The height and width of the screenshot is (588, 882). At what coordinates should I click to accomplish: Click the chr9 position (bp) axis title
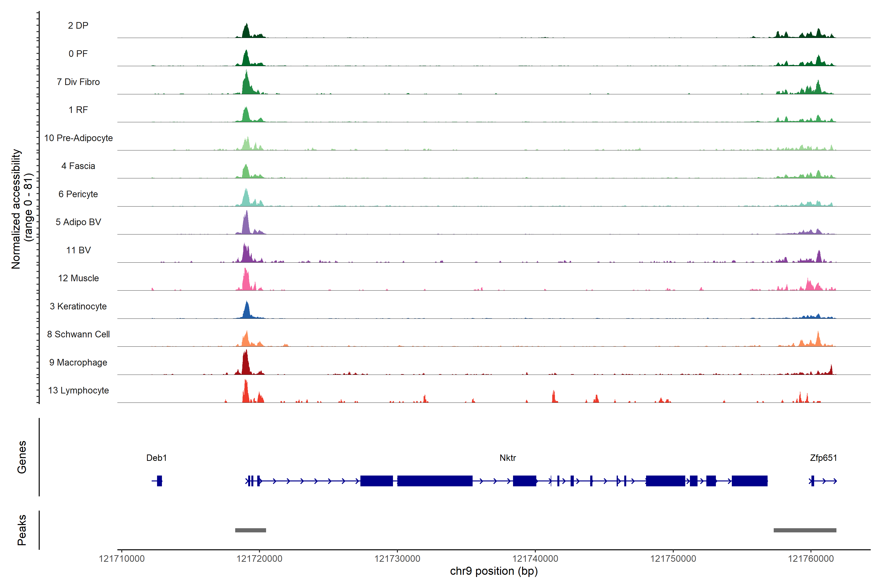tap(493, 571)
